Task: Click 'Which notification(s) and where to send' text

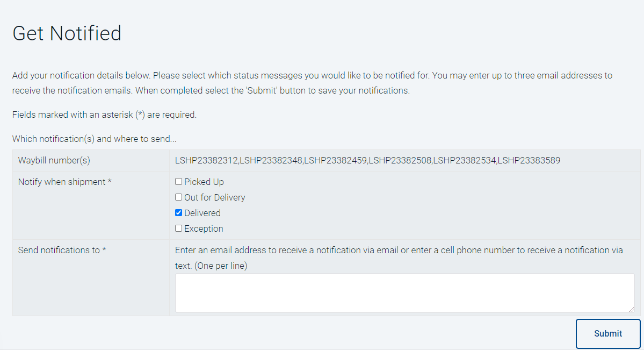Action: click(x=94, y=139)
